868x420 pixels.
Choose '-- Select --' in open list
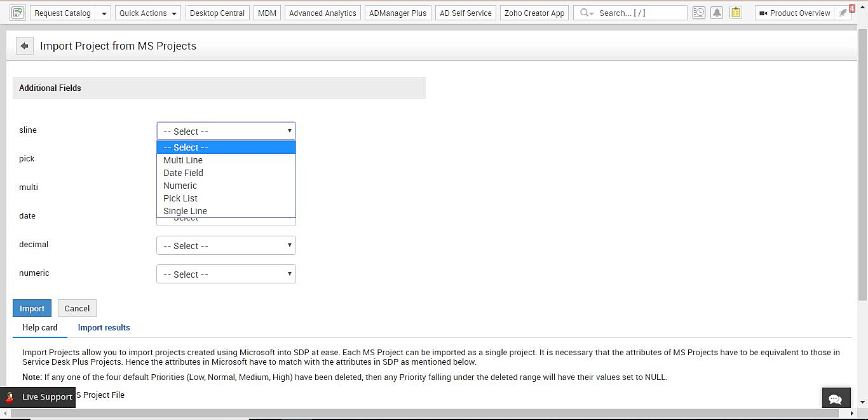226,147
